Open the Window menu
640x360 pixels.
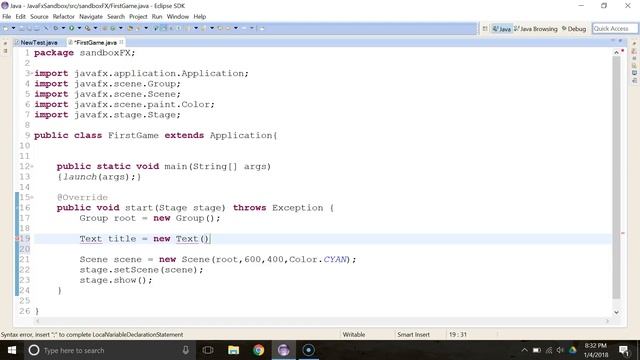coord(178,17)
